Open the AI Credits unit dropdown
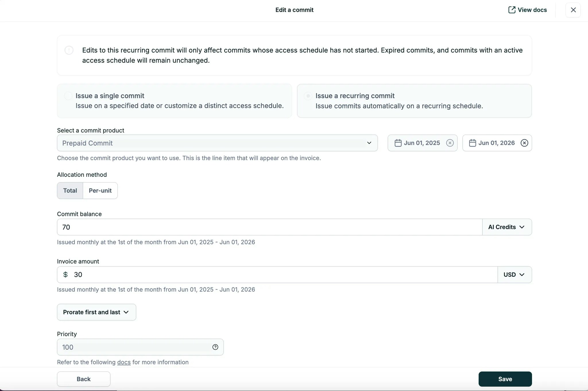This screenshot has height=391, width=588. 506,227
